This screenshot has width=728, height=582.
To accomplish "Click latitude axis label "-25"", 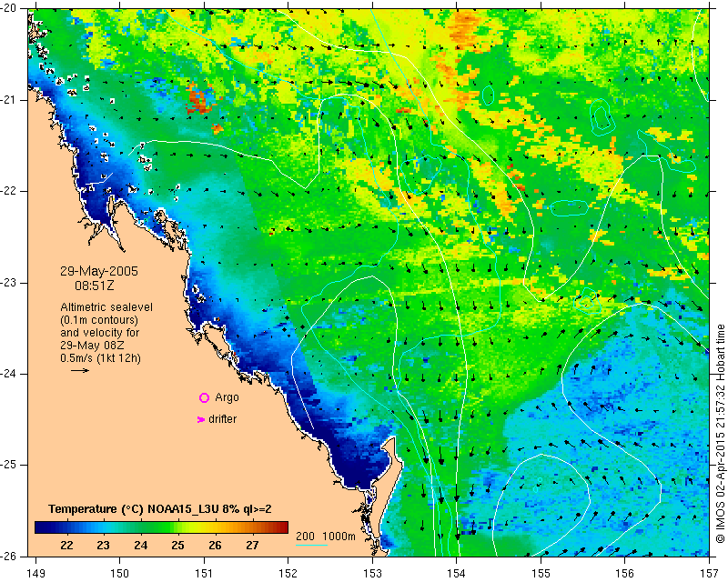I will (x=8, y=465).
